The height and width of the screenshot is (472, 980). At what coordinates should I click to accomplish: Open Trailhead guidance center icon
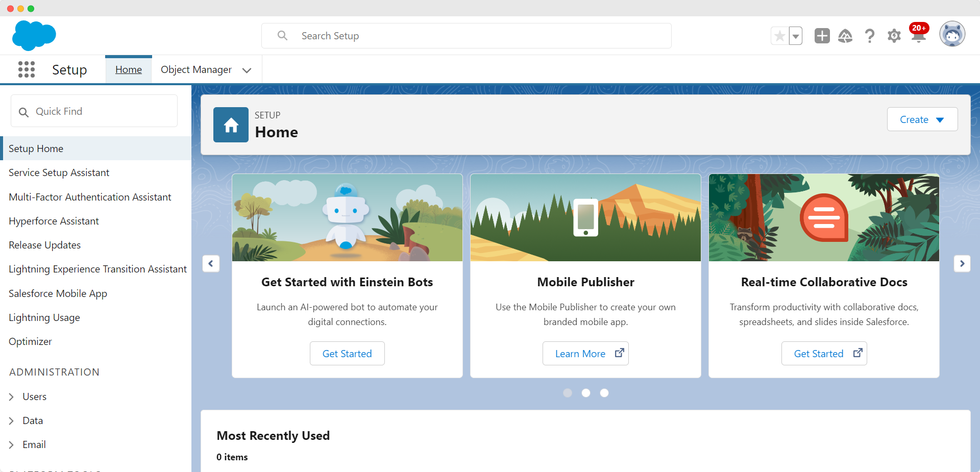point(845,36)
